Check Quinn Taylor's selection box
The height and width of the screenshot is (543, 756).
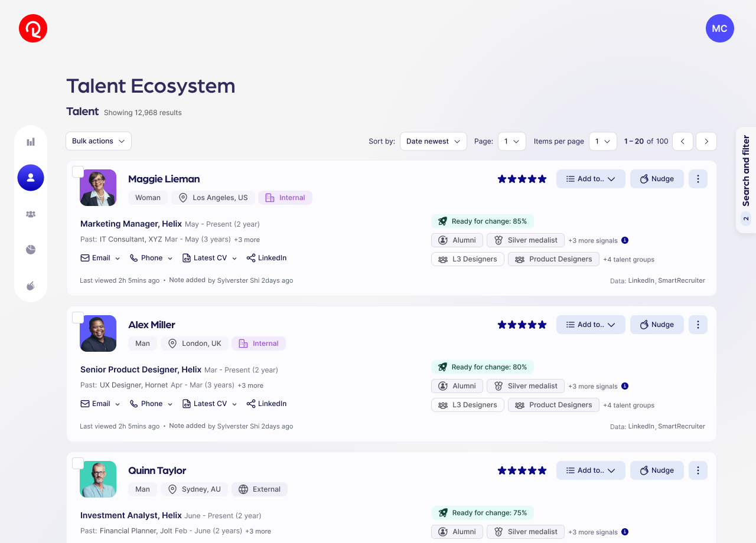[x=78, y=463]
